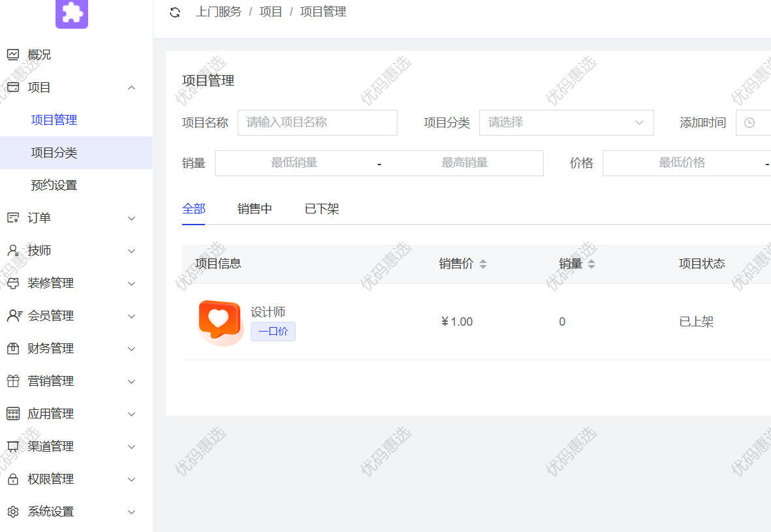This screenshot has height=532, width=771.
Task: Switch to the 已下架 tab
Action: click(322, 209)
